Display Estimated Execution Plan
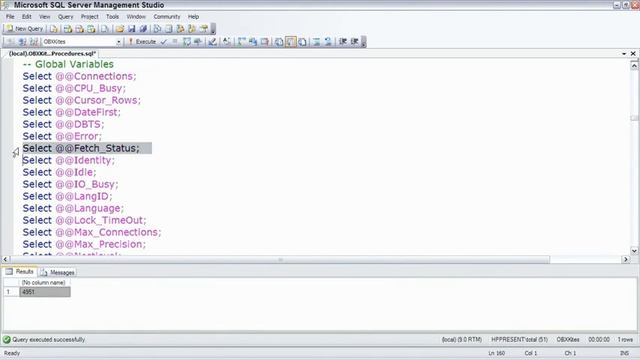The height and width of the screenshot is (360, 640). [x=187, y=42]
